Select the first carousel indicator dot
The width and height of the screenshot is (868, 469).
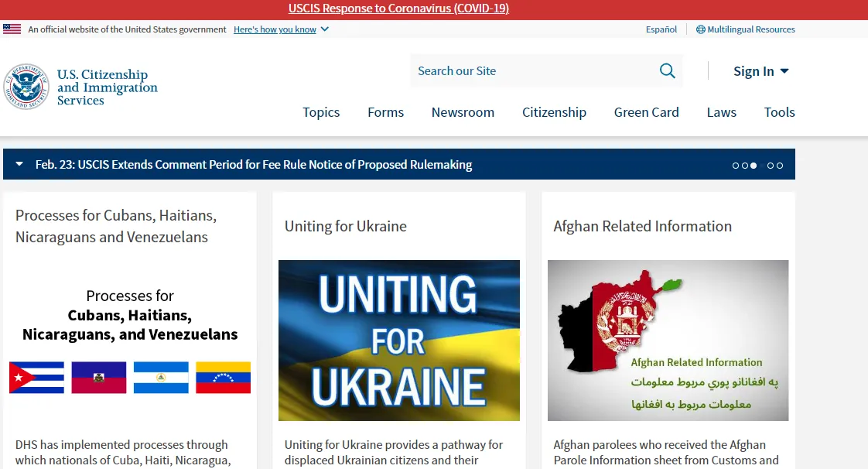(736, 166)
